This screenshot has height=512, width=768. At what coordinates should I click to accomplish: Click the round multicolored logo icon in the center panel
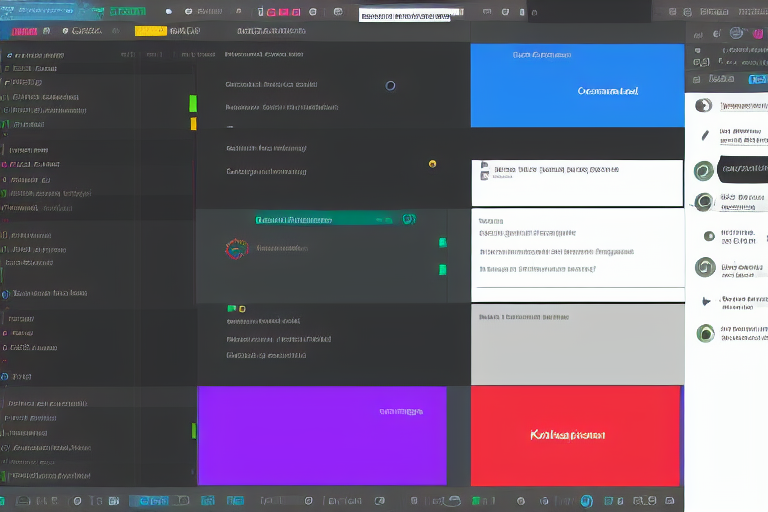pos(236,249)
